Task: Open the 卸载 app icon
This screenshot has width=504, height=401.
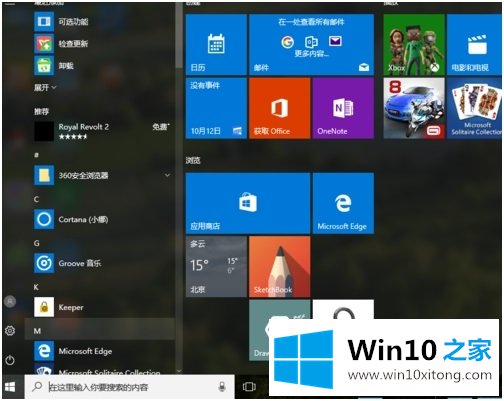Action: 44,65
